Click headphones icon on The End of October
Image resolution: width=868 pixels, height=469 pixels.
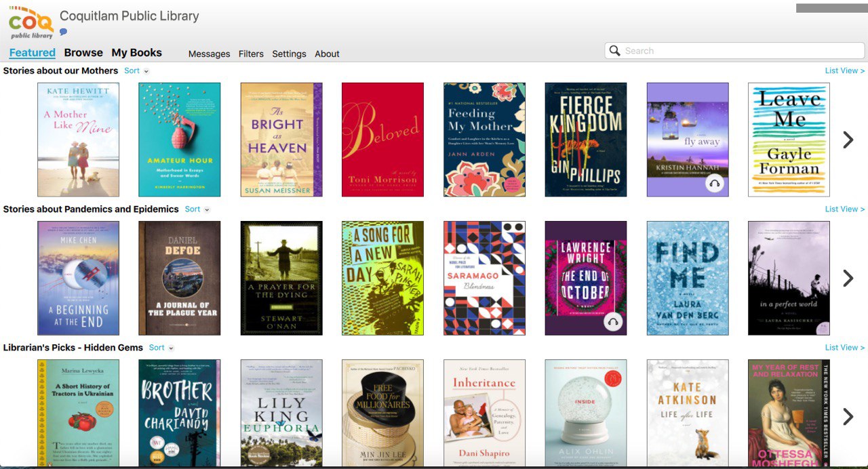612,322
